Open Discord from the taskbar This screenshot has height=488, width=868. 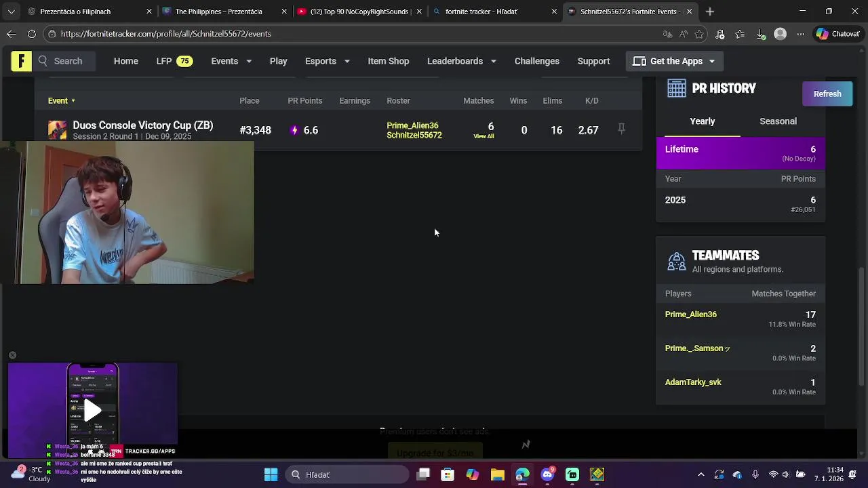click(x=547, y=474)
